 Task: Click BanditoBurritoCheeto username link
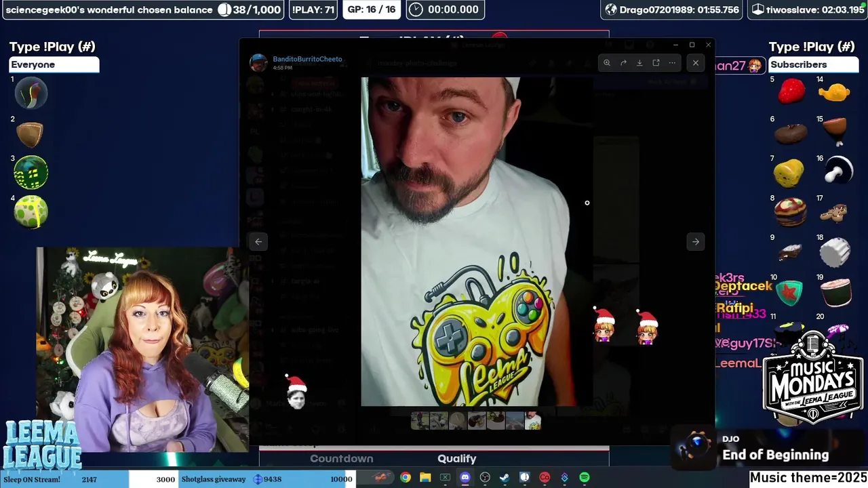pyautogui.click(x=307, y=59)
